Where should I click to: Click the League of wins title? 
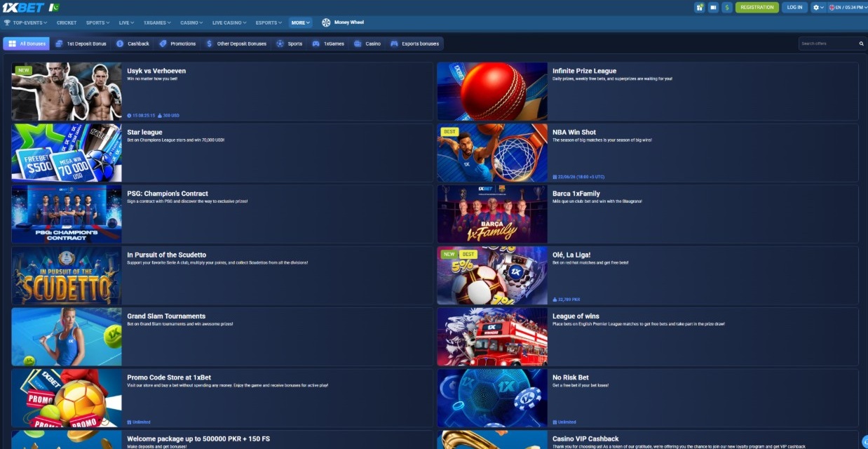tap(576, 316)
